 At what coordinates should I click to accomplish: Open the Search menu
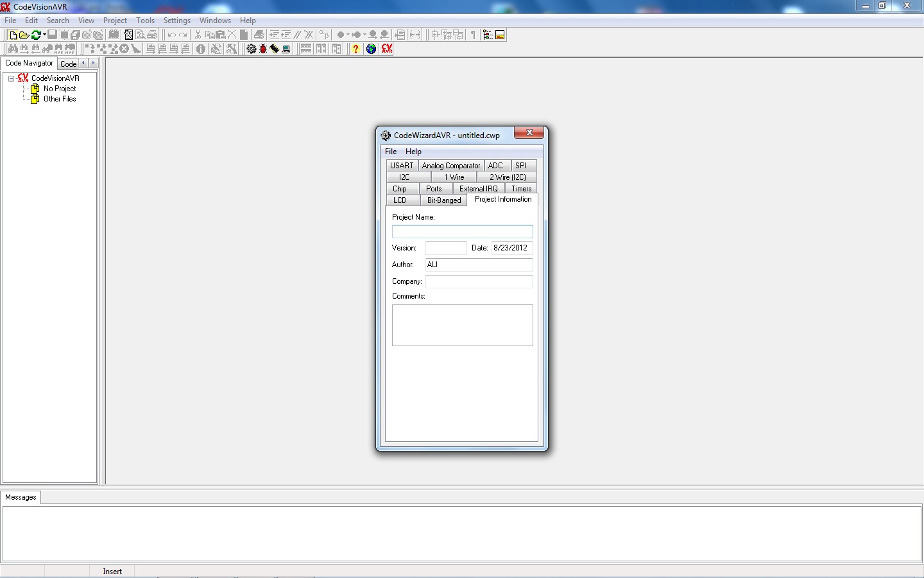[58, 21]
